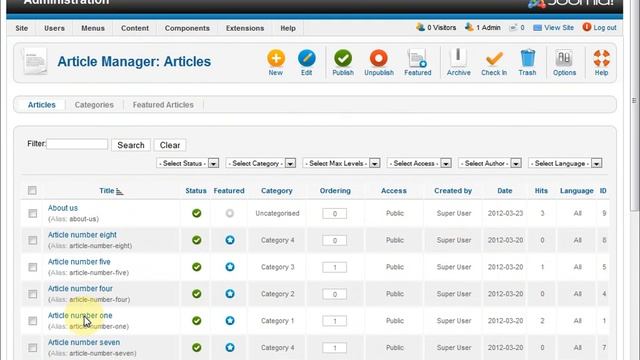The height and width of the screenshot is (360, 640).
Task: Toggle published status of Article number four
Action: [x=197, y=294]
